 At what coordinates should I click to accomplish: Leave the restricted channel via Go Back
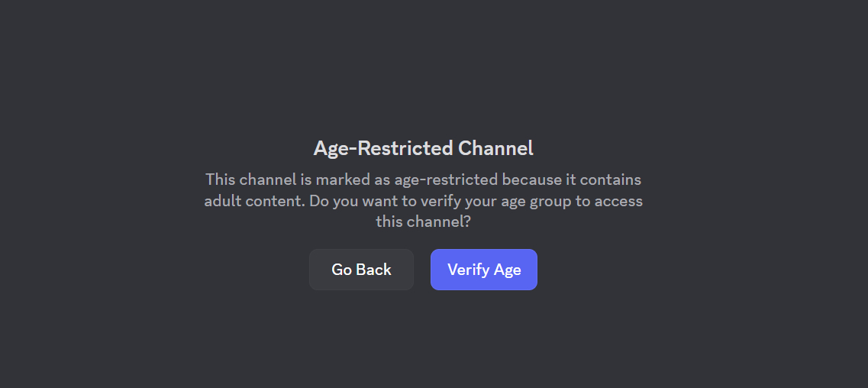[362, 270]
